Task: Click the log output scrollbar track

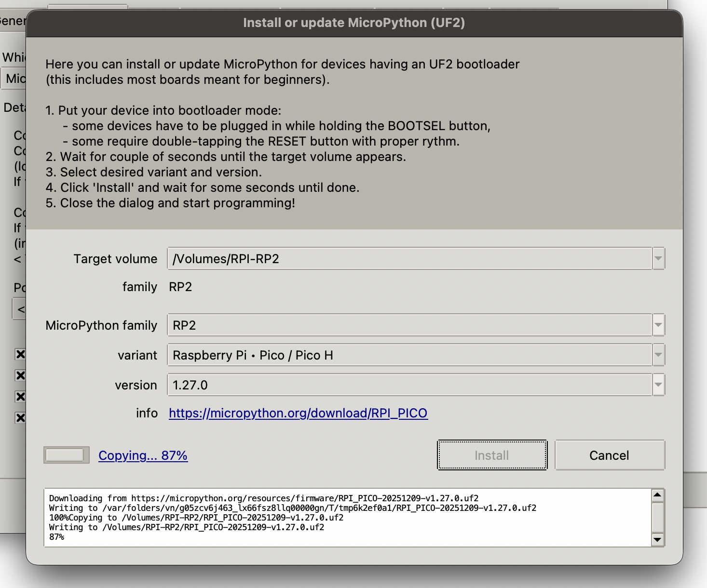Action: tap(657, 517)
